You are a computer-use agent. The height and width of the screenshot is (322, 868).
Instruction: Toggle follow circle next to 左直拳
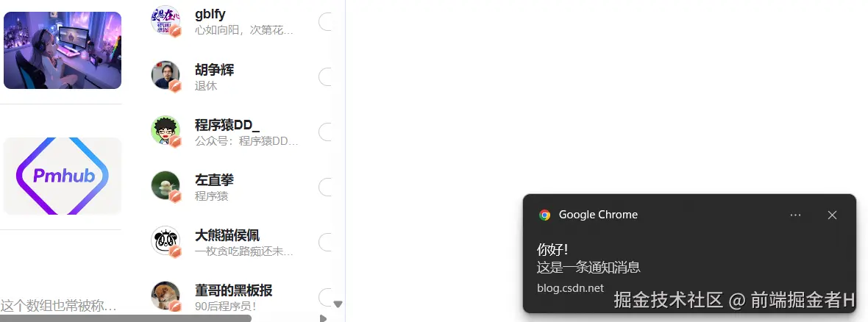click(325, 187)
